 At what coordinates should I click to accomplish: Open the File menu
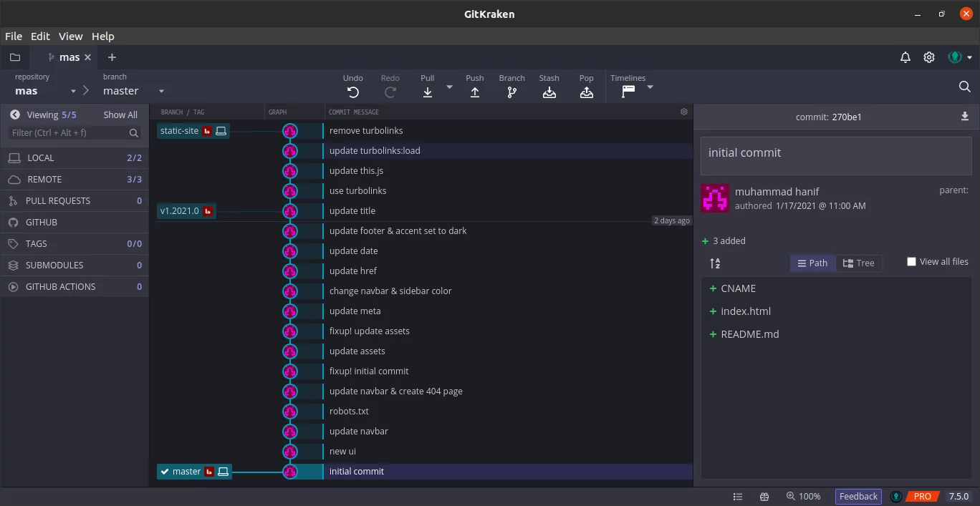[14, 37]
